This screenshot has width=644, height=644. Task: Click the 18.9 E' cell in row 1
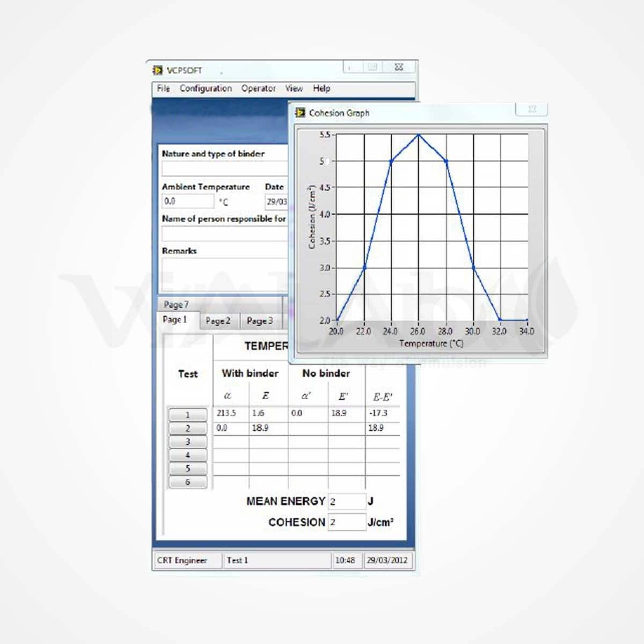pos(346,413)
